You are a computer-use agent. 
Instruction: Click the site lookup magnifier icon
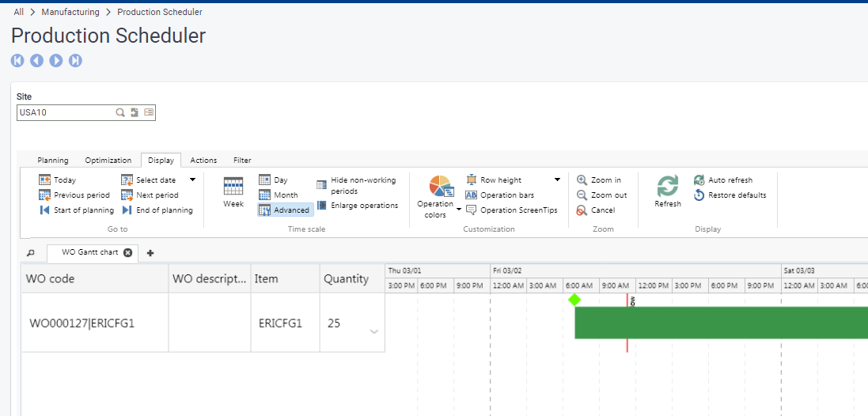120,113
